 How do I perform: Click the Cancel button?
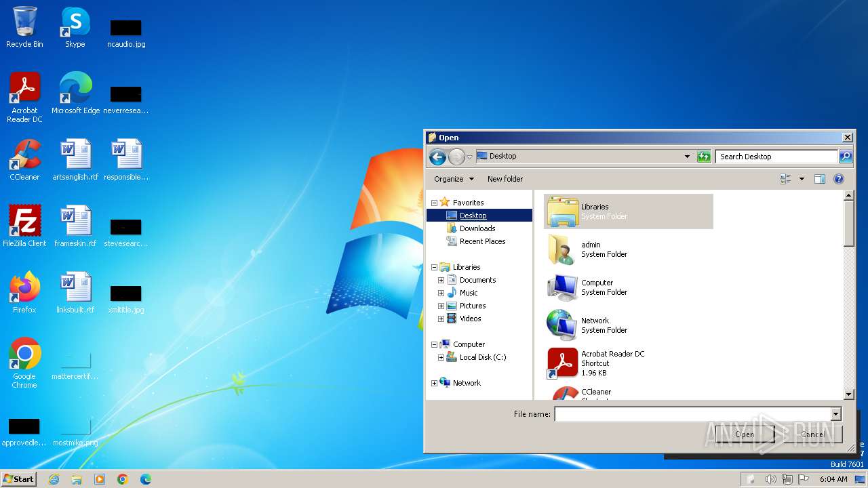coord(812,434)
